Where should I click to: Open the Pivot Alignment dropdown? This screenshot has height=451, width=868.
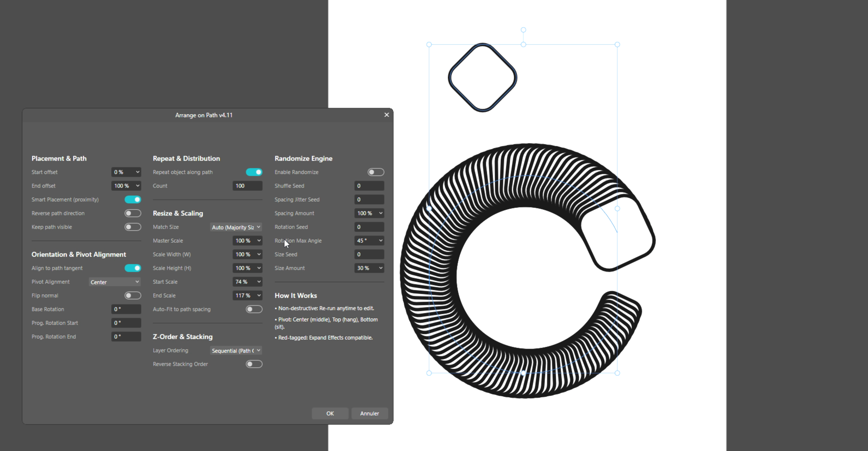tap(114, 282)
